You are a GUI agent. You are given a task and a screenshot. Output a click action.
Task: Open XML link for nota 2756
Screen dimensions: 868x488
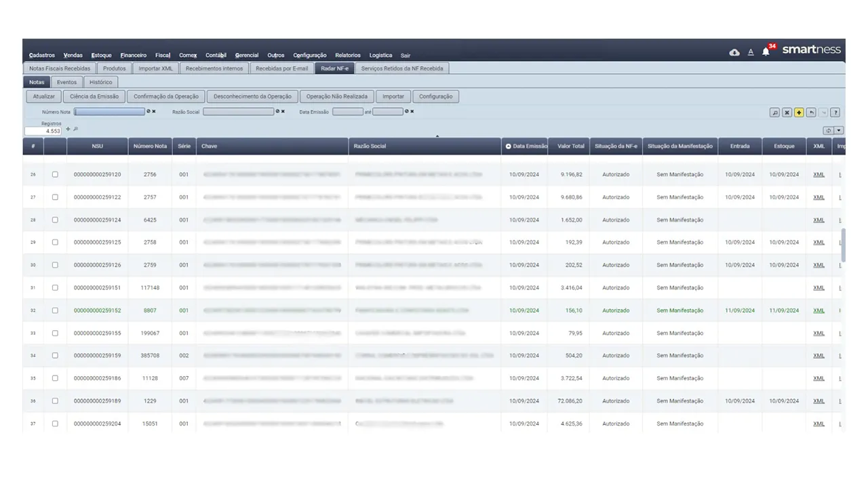click(x=818, y=175)
